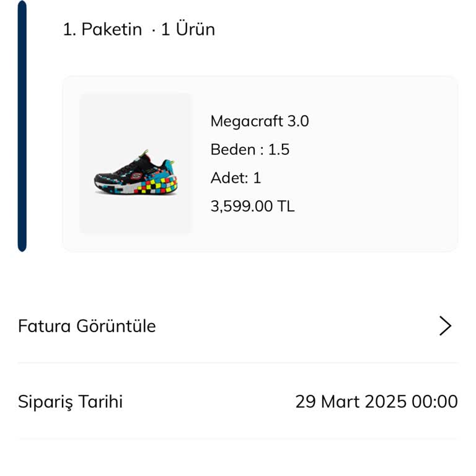Viewport: 476px width, 476px height.
Task: Open the Fatura Görüntüle label
Action: [87, 326]
